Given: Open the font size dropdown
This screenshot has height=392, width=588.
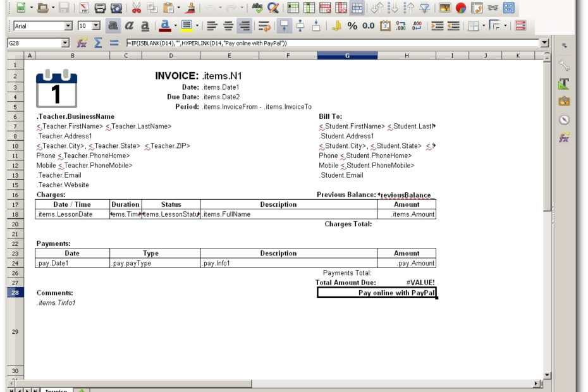Looking at the screenshot, I should click(95, 25).
